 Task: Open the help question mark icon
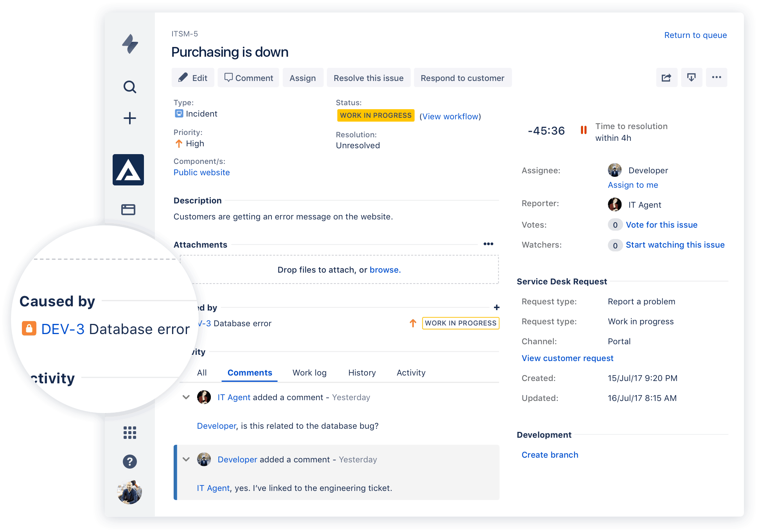point(130,462)
